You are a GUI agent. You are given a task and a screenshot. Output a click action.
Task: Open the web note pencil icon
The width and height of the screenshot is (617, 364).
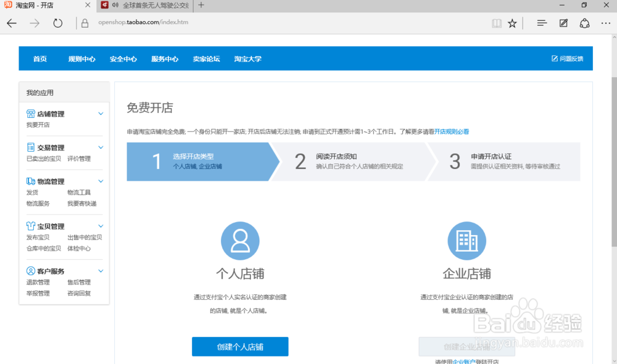[x=563, y=23]
